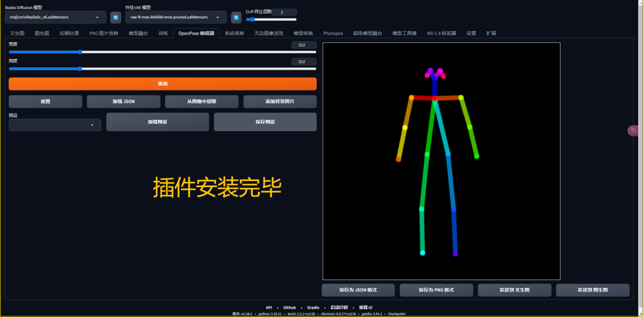This screenshot has width=644, height=317.
Task: Refresh the external VAE model list
Action: [236, 17]
